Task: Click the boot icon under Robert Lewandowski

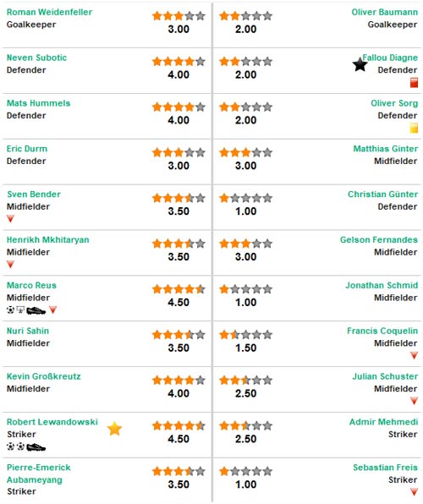Action: [x=36, y=447]
